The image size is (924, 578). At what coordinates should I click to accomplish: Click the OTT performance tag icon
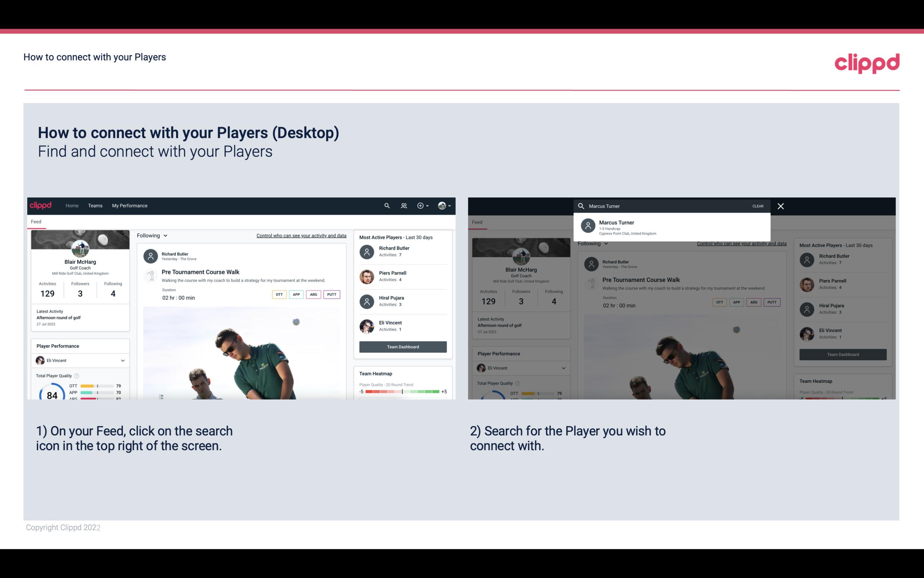point(278,294)
